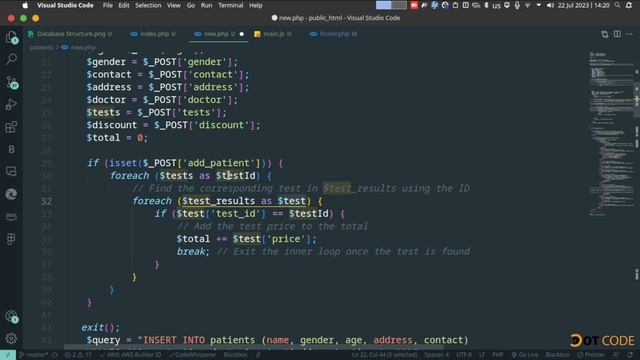The width and height of the screenshot is (640, 360).
Task: Click the open changes icon in editor toolbar
Action: [x=604, y=34]
